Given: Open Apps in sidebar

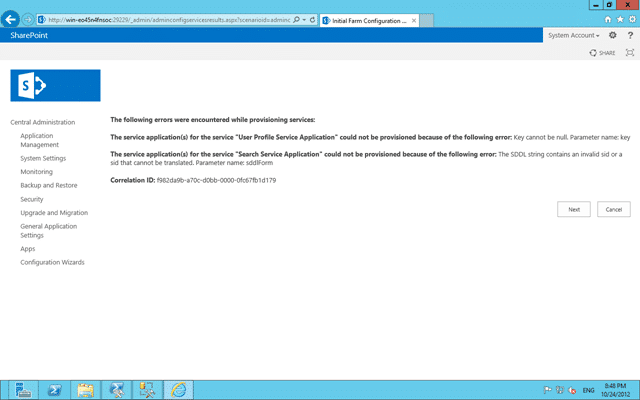Looking at the screenshot, I should (28, 249).
